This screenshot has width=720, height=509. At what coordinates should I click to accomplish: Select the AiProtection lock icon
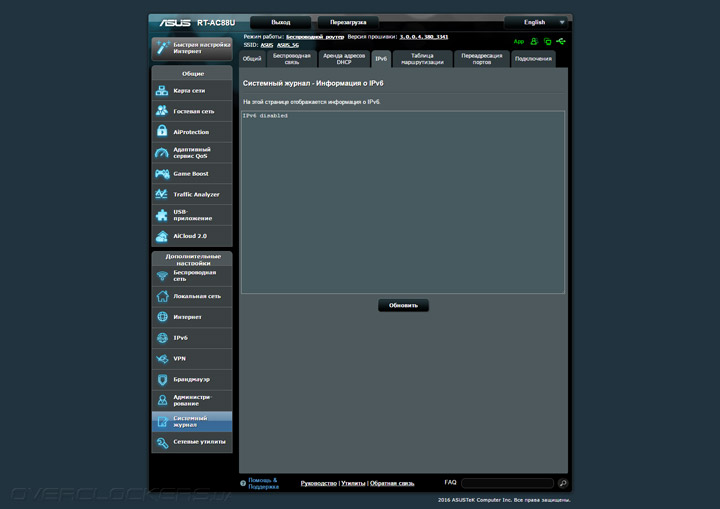[162, 131]
